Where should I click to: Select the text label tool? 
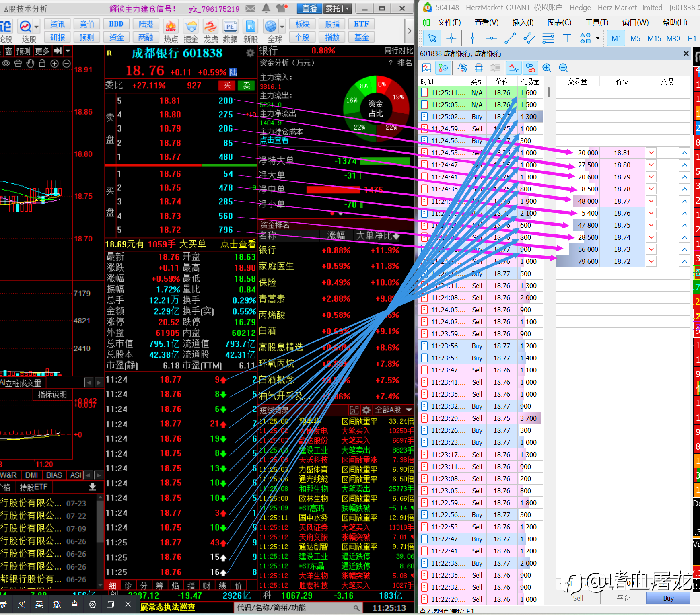point(567,39)
